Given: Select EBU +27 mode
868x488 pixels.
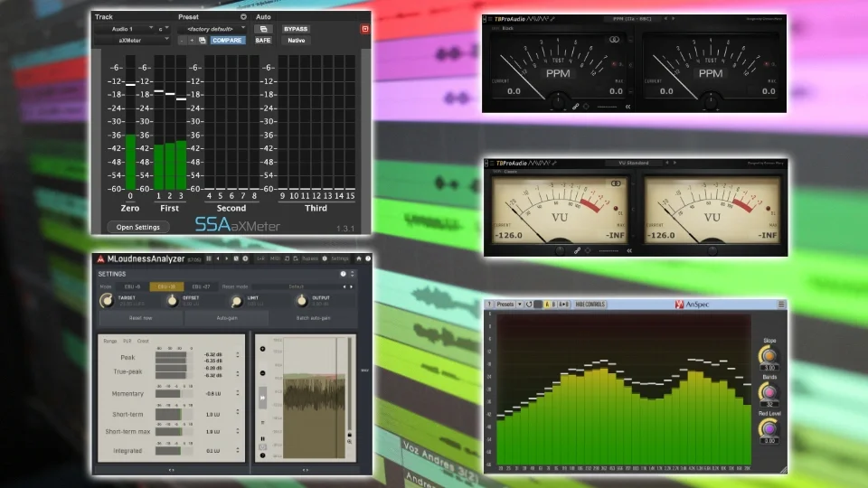Looking at the screenshot, I should click(201, 286).
